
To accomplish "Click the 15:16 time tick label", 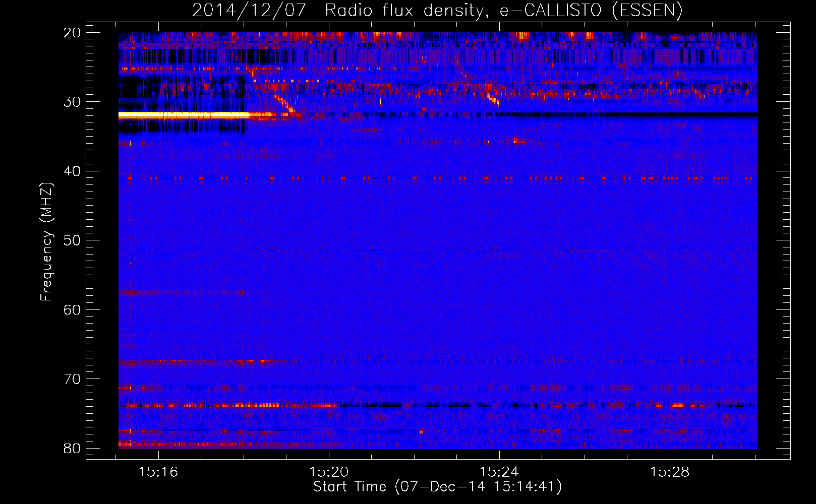I will [158, 472].
